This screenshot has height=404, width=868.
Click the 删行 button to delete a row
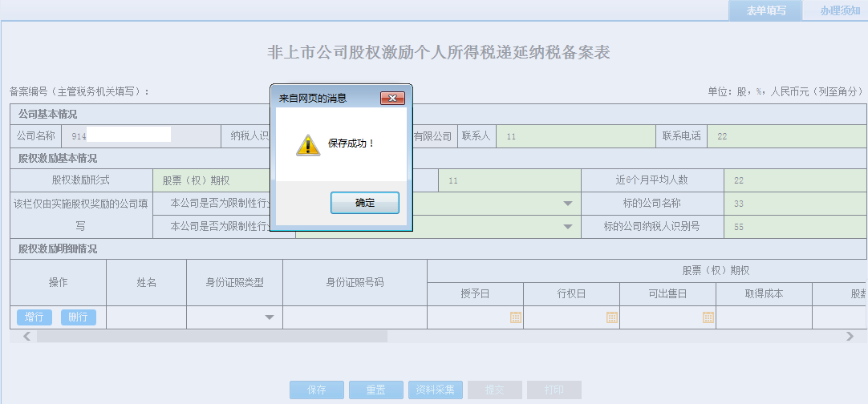point(78,317)
